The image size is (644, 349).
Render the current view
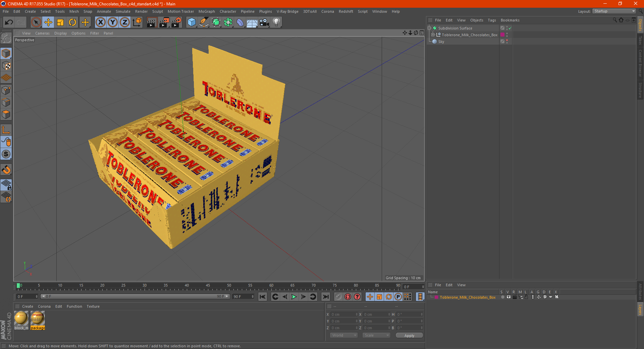pos(152,22)
